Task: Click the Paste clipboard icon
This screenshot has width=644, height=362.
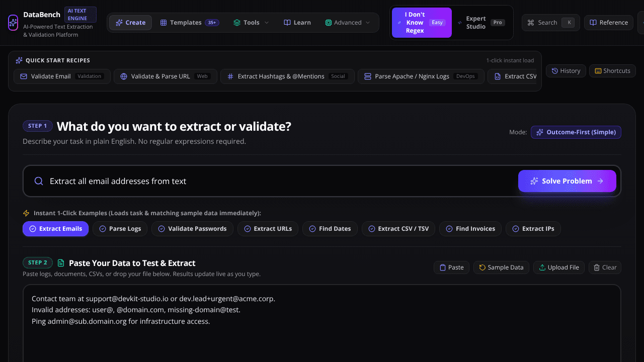Action: 443,267
